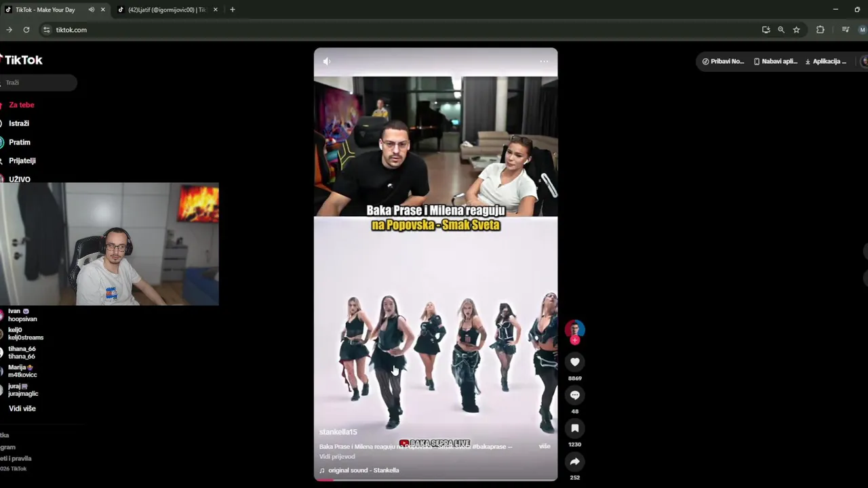
Task: Open the Chrome extensions puzzle icon
Action: click(x=820, y=30)
